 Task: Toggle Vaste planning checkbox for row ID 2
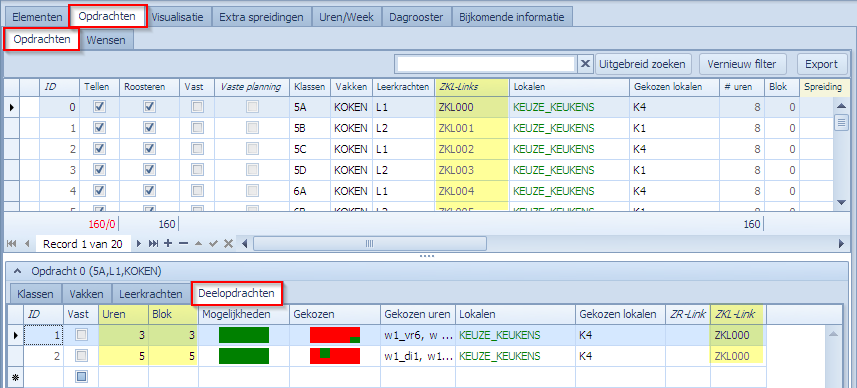click(x=252, y=149)
